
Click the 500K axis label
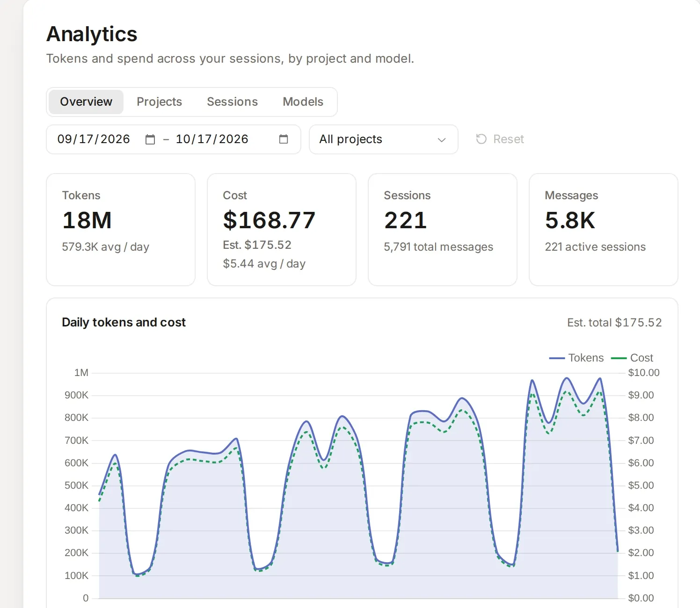pyautogui.click(x=76, y=485)
